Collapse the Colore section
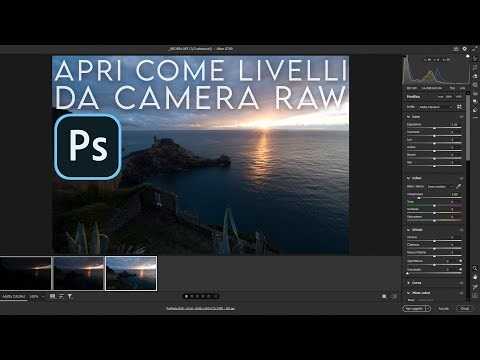The height and width of the screenshot is (360, 480). (x=408, y=178)
